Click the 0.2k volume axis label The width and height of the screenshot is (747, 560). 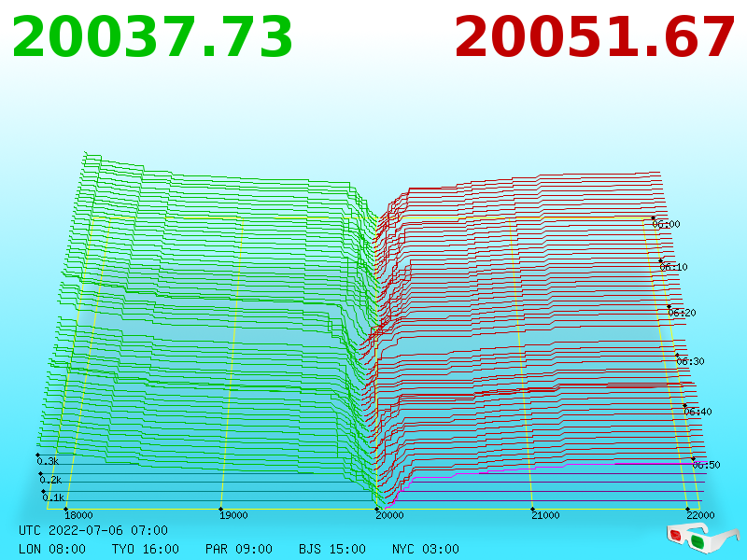[x=50, y=480]
